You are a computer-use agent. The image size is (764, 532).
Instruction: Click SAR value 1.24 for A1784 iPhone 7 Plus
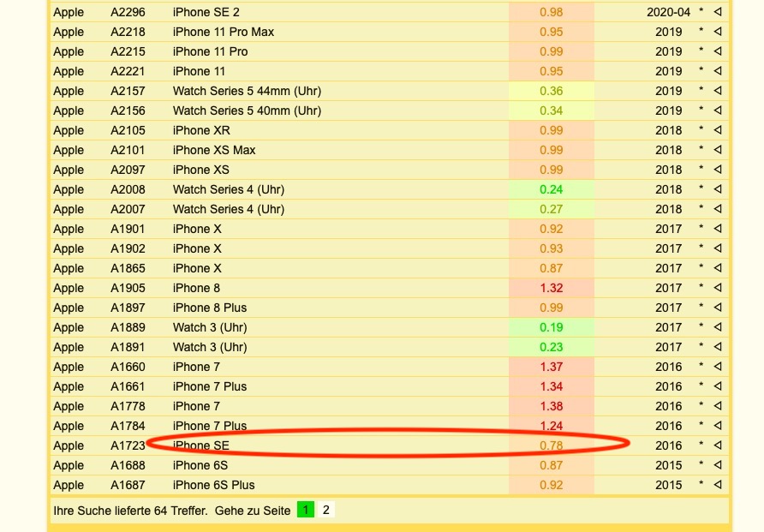click(x=551, y=426)
